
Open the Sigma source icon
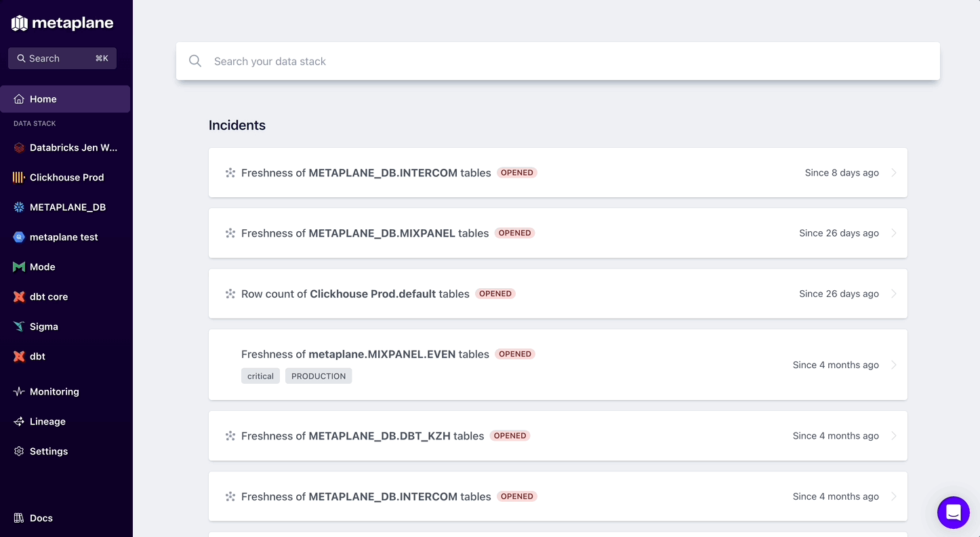(x=19, y=327)
